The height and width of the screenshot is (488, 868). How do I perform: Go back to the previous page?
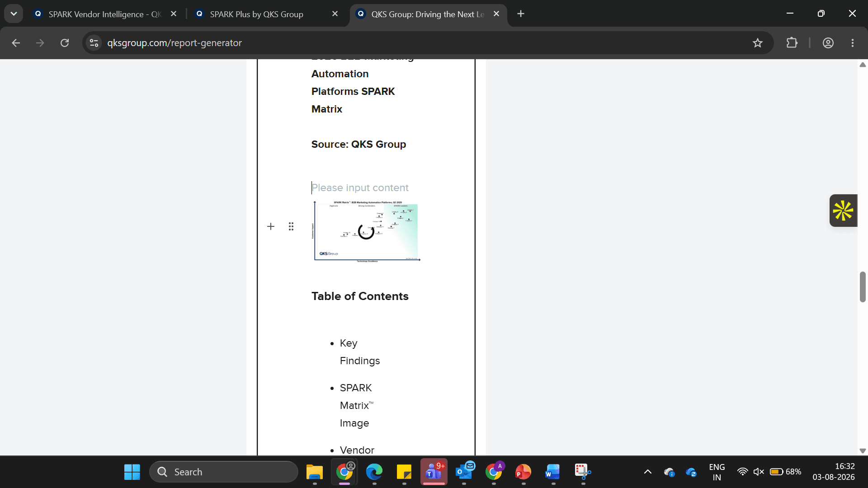click(x=16, y=43)
